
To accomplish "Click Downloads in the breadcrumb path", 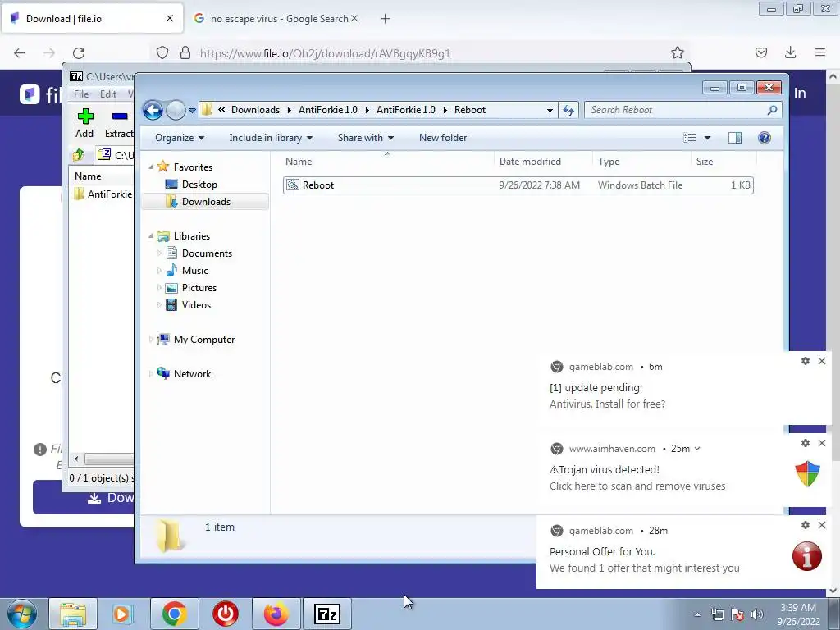I will [x=255, y=110].
